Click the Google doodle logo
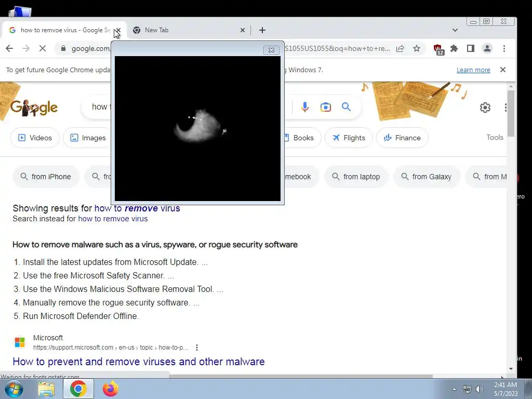The height and width of the screenshot is (399, 532). 34,108
